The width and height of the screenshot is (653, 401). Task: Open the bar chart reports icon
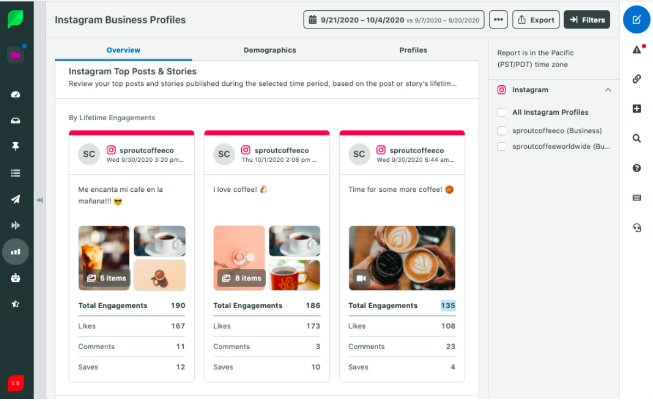(x=15, y=252)
